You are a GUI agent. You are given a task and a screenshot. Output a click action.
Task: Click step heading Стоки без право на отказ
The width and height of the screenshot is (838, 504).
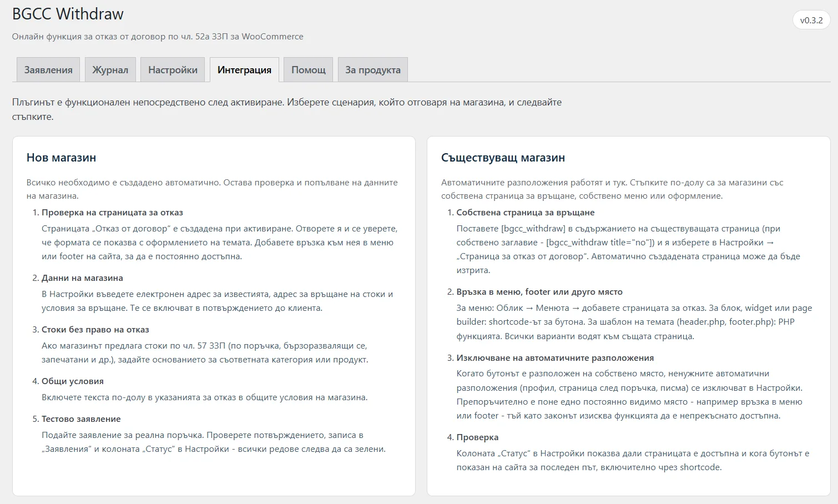[x=95, y=329]
